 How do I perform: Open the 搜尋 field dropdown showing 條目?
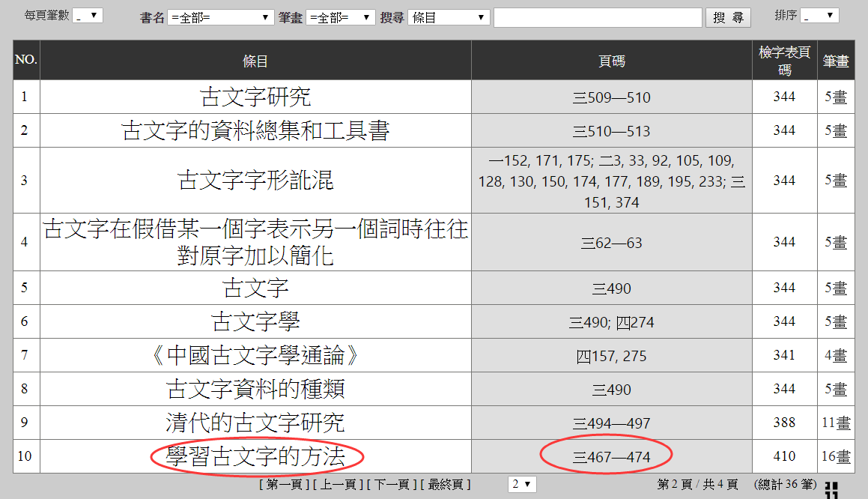pos(449,18)
